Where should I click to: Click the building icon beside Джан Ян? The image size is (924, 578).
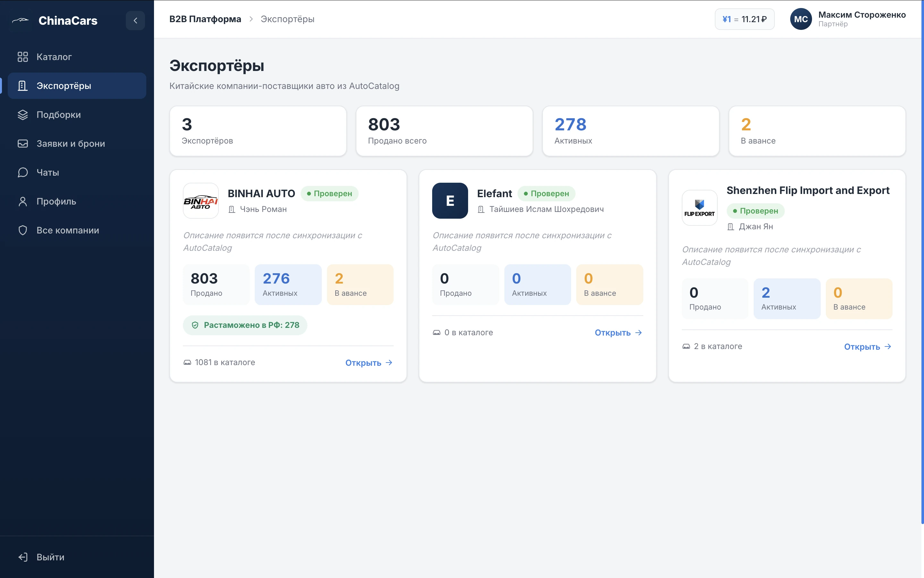coord(731,227)
